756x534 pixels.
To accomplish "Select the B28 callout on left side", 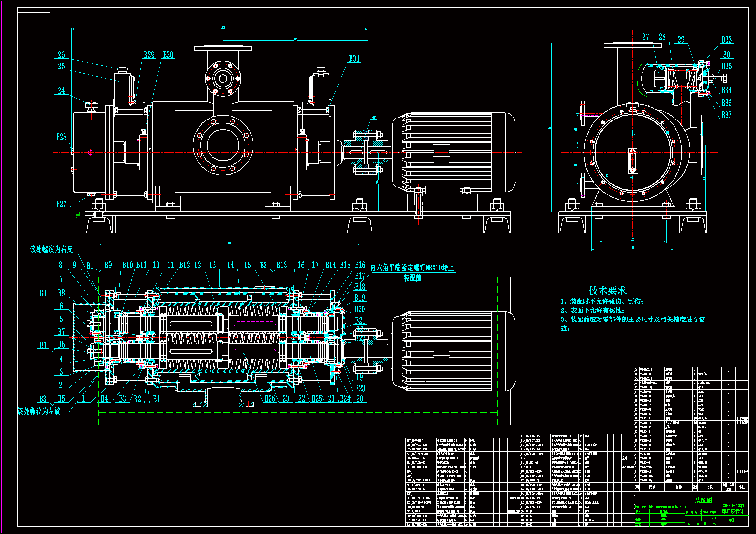I will click(61, 137).
